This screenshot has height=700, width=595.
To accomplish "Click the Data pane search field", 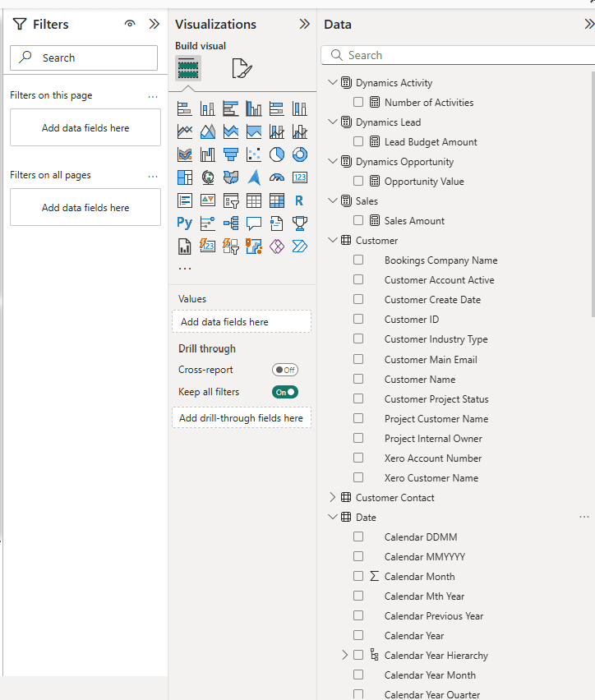I will coord(460,55).
